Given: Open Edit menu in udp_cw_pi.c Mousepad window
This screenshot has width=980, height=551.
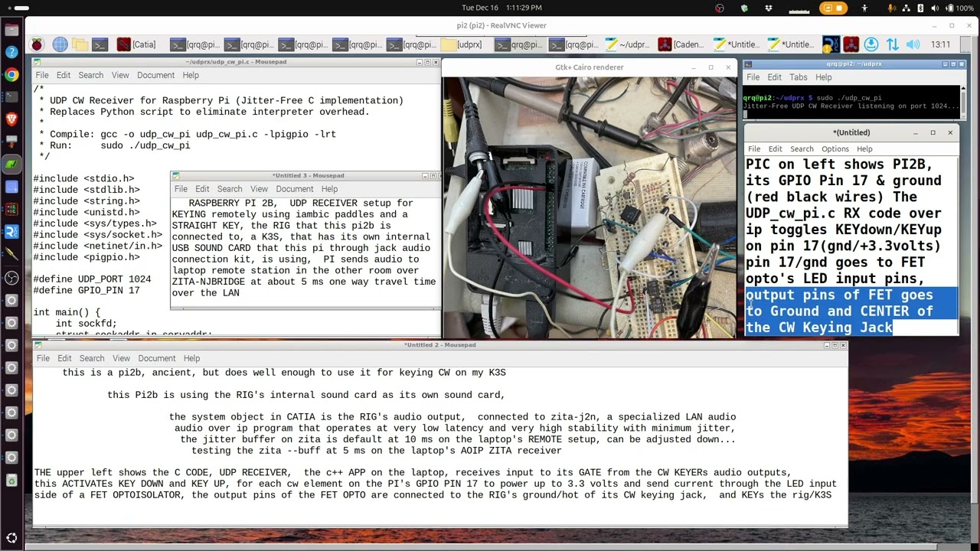Looking at the screenshot, I should point(63,75).
